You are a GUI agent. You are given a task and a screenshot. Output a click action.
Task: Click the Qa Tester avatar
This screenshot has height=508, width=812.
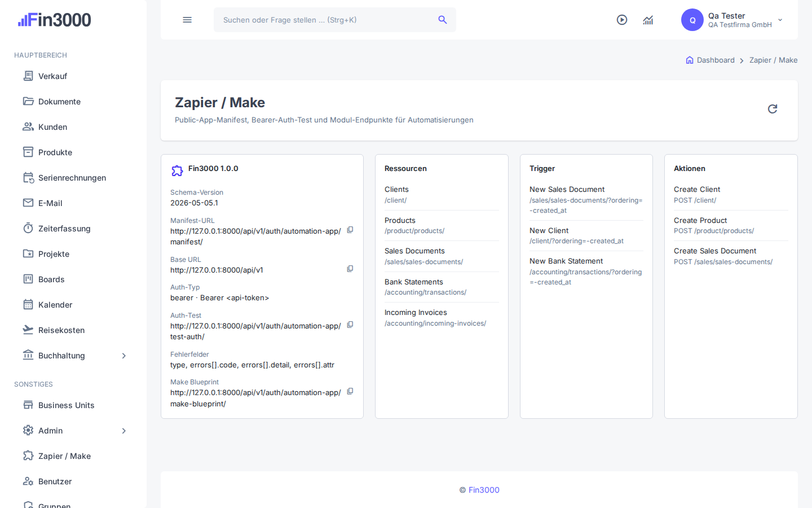click(692, 20)
